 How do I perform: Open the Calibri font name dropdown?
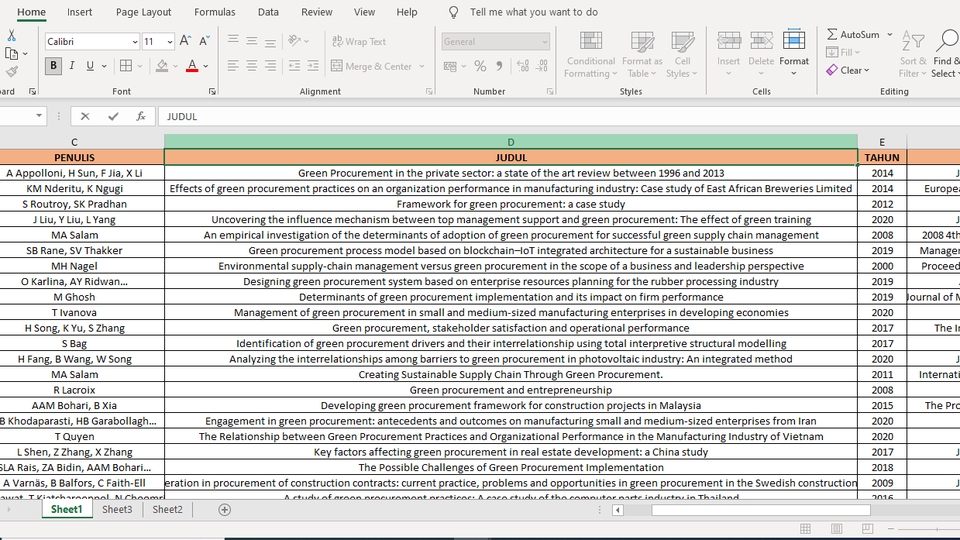(x=135, y=42)
